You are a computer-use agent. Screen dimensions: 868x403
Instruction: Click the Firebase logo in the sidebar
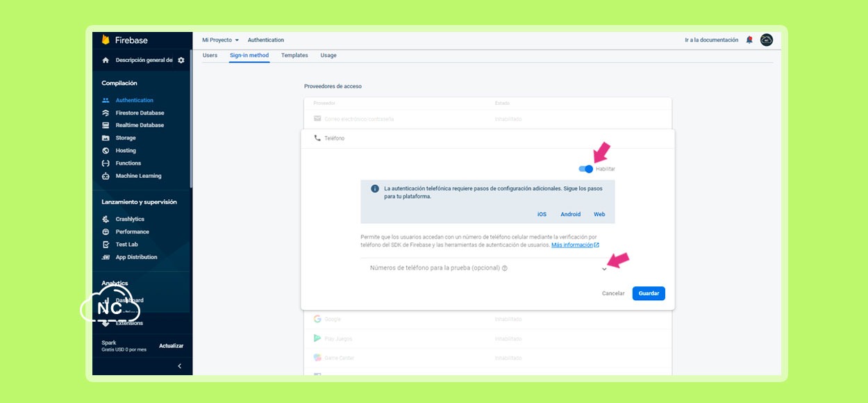pyautogui.click(x=124, y=40)
